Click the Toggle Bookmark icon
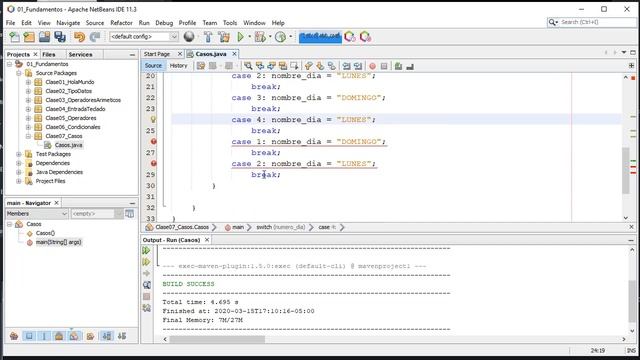 (x=332, y=66)
